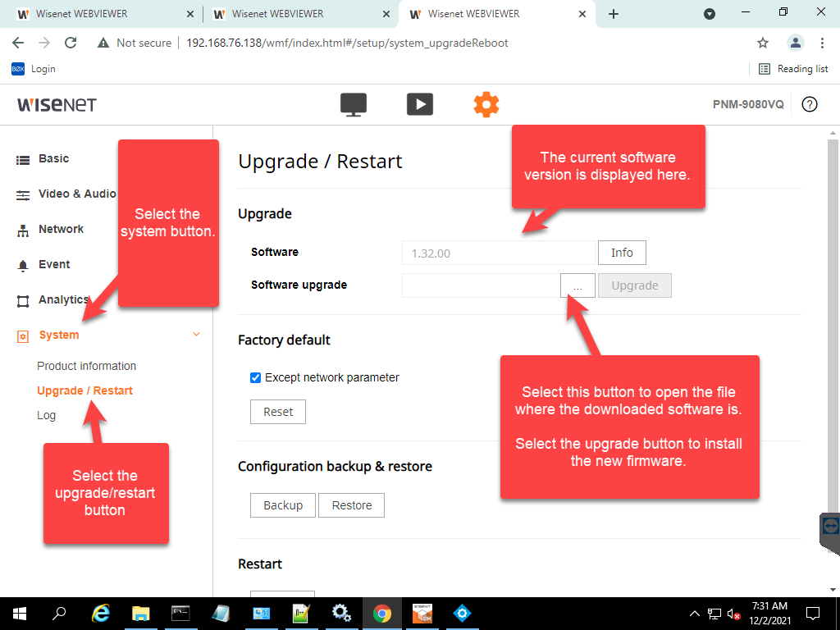
Task: Open Product information page
Action: pos(86,366)
